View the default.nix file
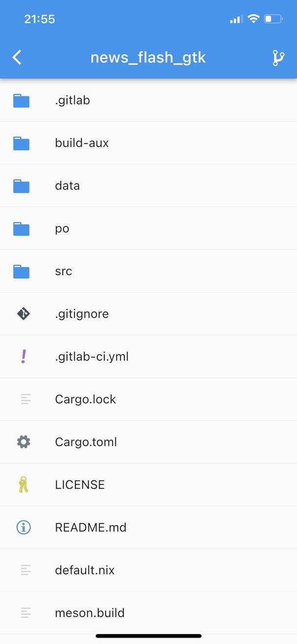The image size is (297, 644). [148, 570]
